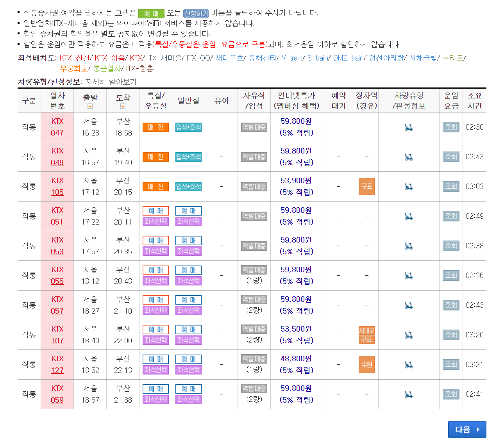
Task: Click 좌석선택 in 일반실 column for KTX 053
Action: (x=188, y=251)
